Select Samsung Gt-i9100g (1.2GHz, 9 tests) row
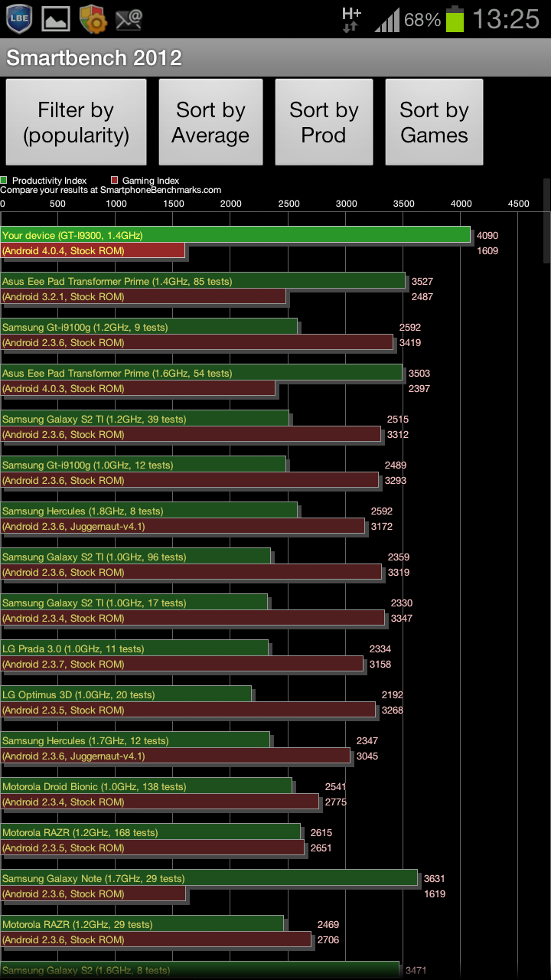 148,327
